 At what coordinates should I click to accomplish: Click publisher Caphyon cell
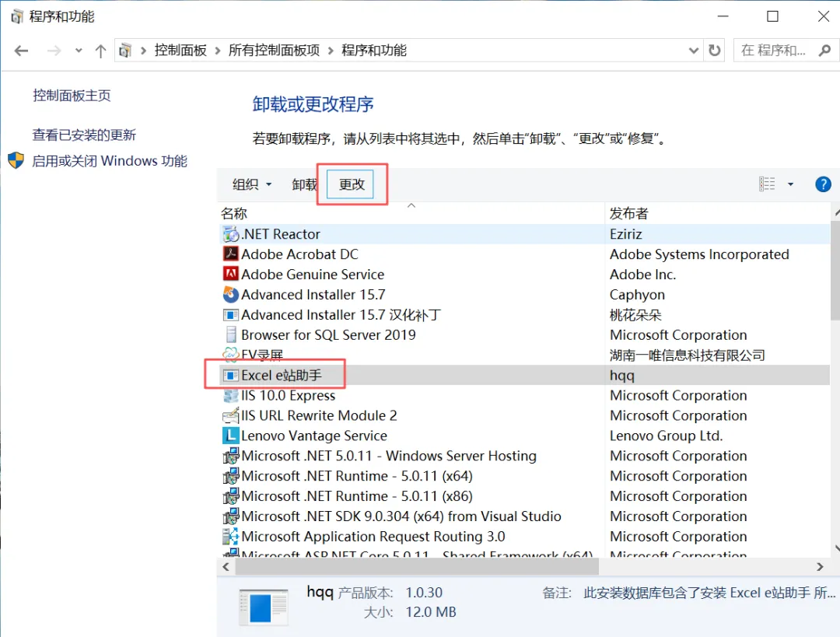click(637, 295)
